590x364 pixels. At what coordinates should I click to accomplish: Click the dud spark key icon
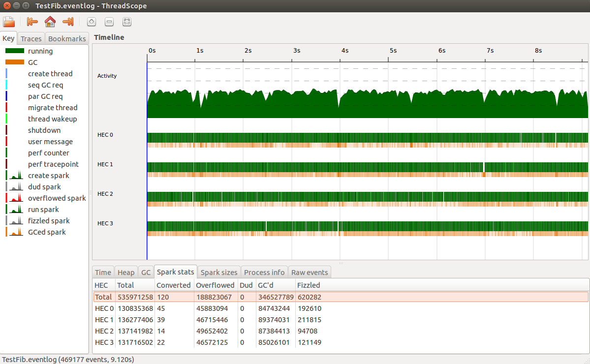coord(15,186)
